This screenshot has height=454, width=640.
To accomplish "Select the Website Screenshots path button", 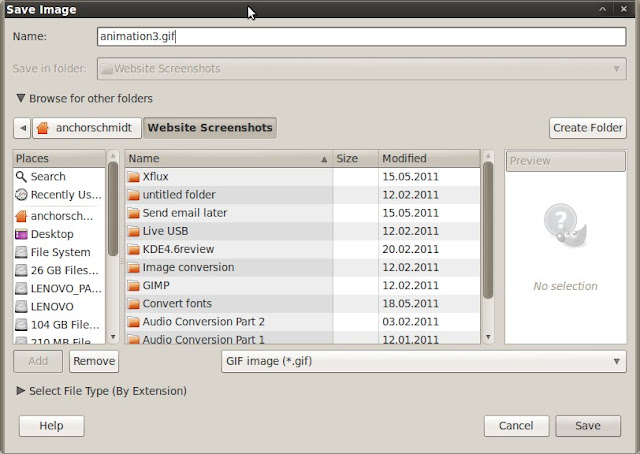I will (x=210, y=128).
